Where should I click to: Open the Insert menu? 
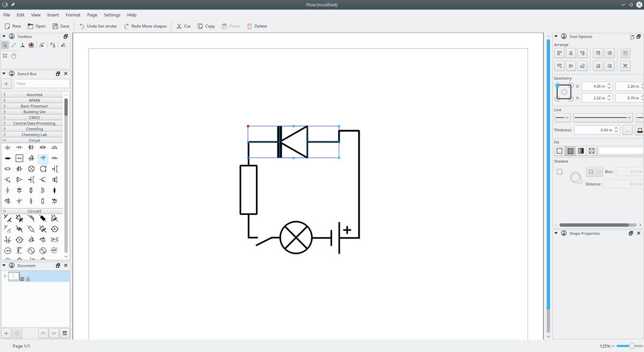53,15
